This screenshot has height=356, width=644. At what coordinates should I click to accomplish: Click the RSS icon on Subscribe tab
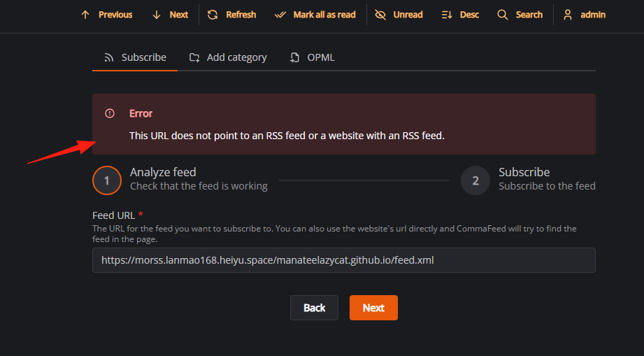[109, 57]
